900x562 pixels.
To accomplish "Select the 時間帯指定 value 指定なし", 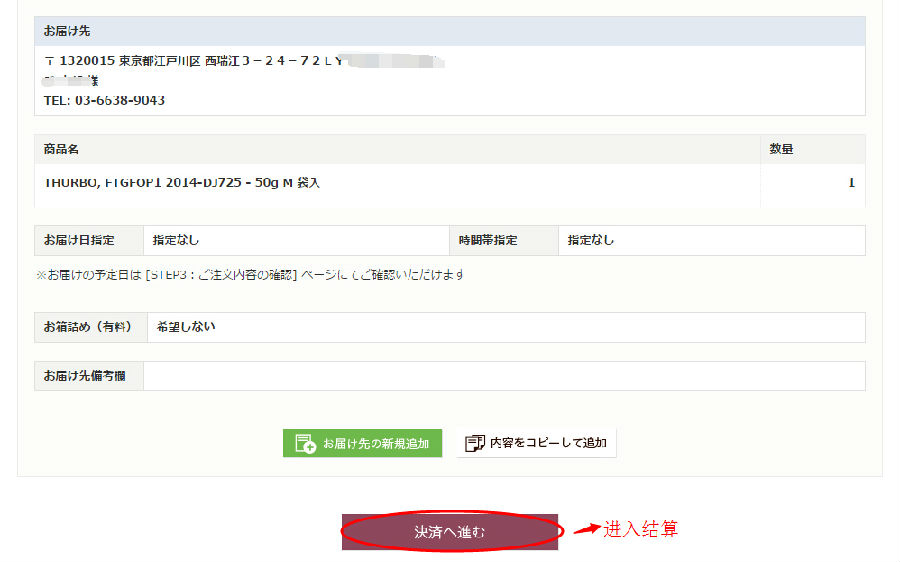I will [x=591, y=240].
